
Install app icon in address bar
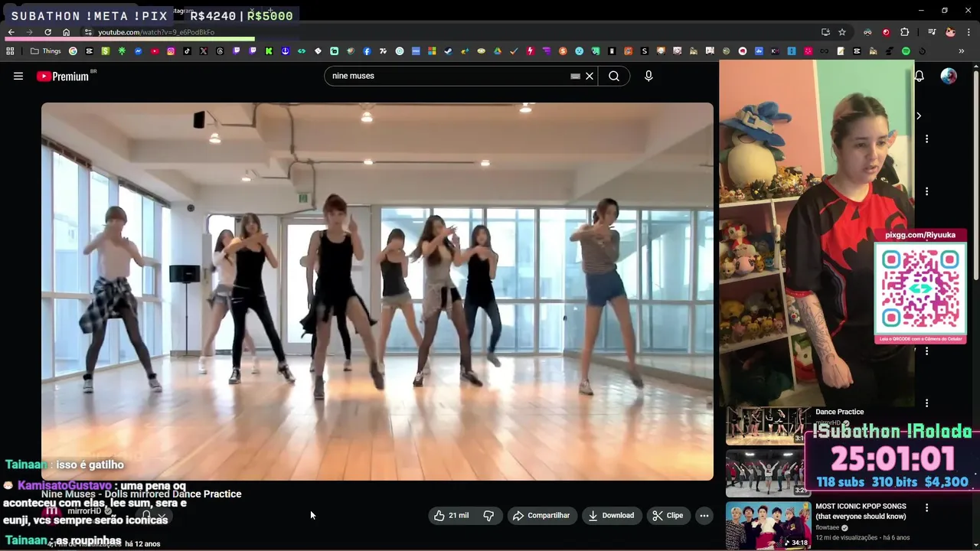pos(825,32)
